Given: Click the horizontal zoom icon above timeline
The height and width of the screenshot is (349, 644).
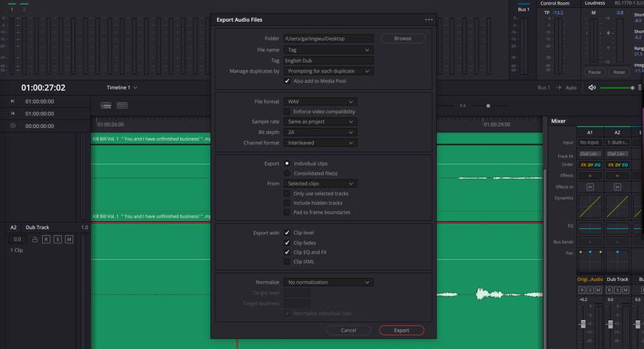Looking at the screenshot, I should pos(463,105).
